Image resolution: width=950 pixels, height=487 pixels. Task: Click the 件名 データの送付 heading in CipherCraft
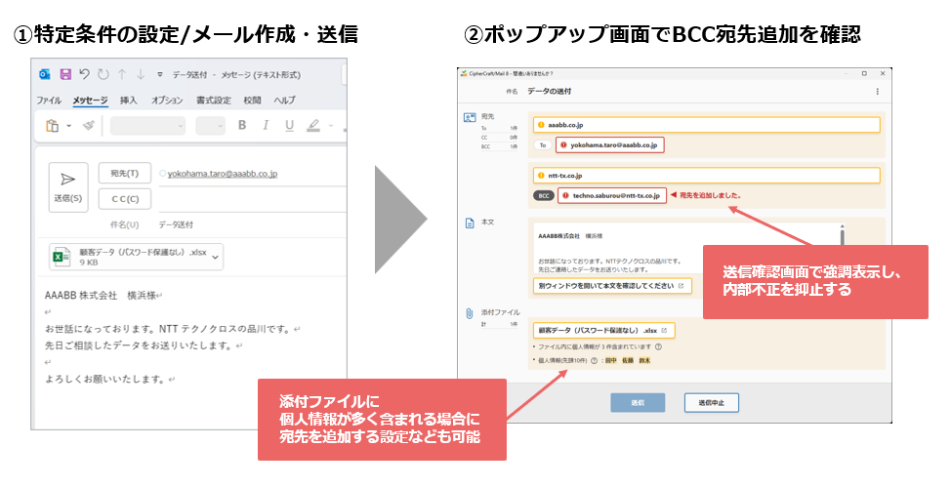[549, 91]
